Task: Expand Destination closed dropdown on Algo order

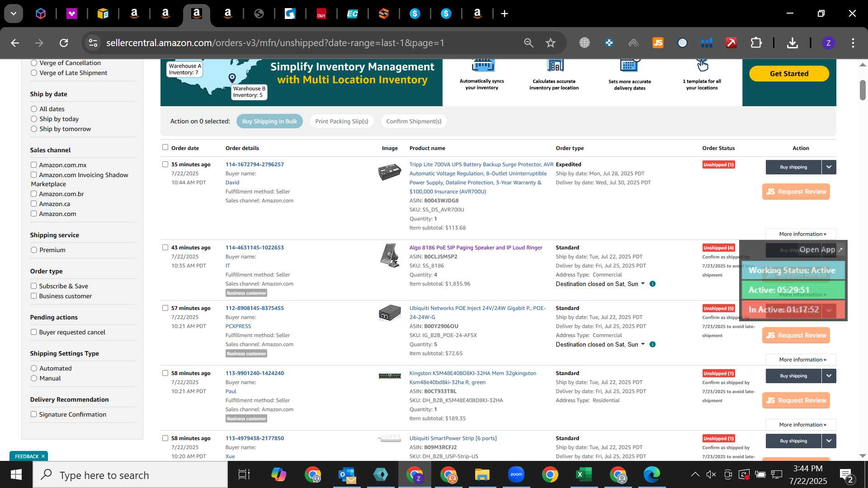Action: [643, 284]
